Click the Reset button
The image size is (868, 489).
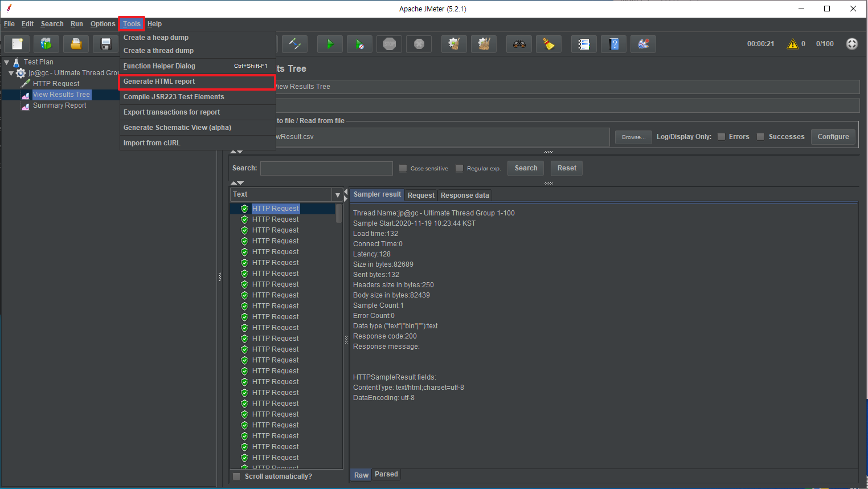[x=567, y=168]
